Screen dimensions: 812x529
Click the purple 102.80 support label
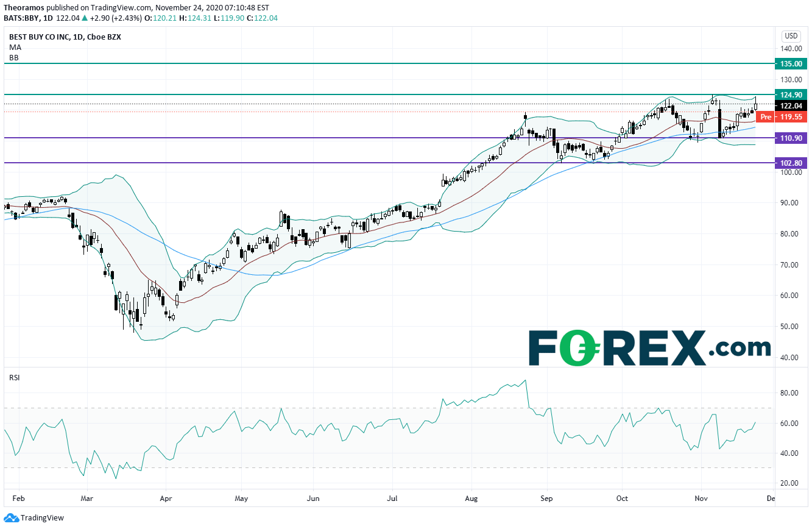click(789, 163)
